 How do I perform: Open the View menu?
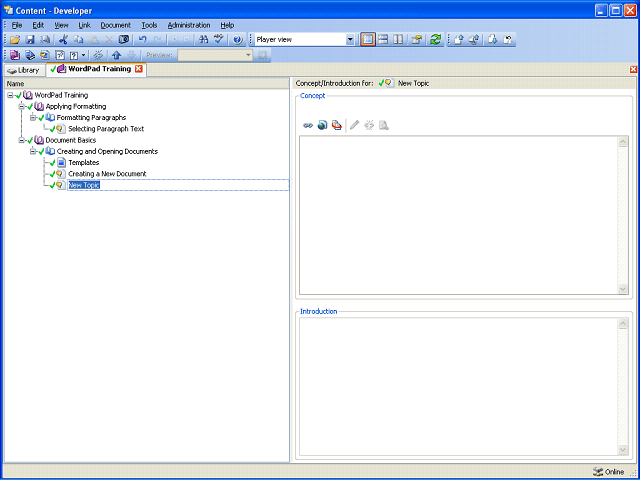click(61, 25)
